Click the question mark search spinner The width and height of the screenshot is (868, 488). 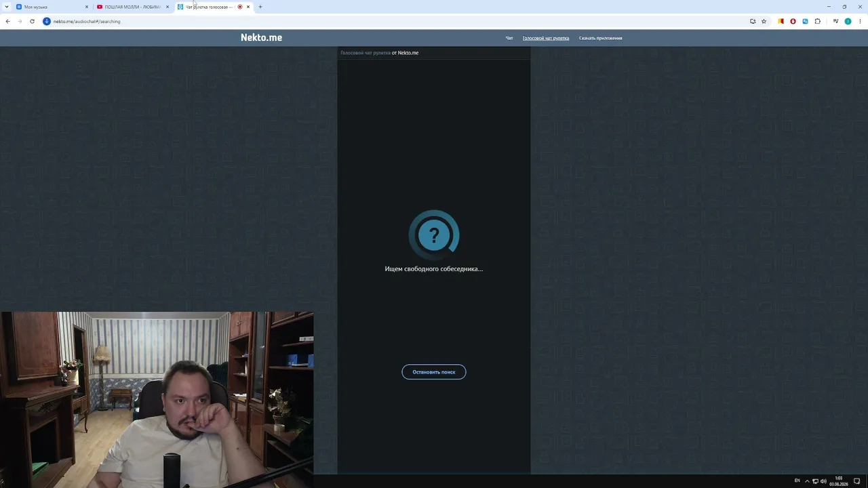434,235
